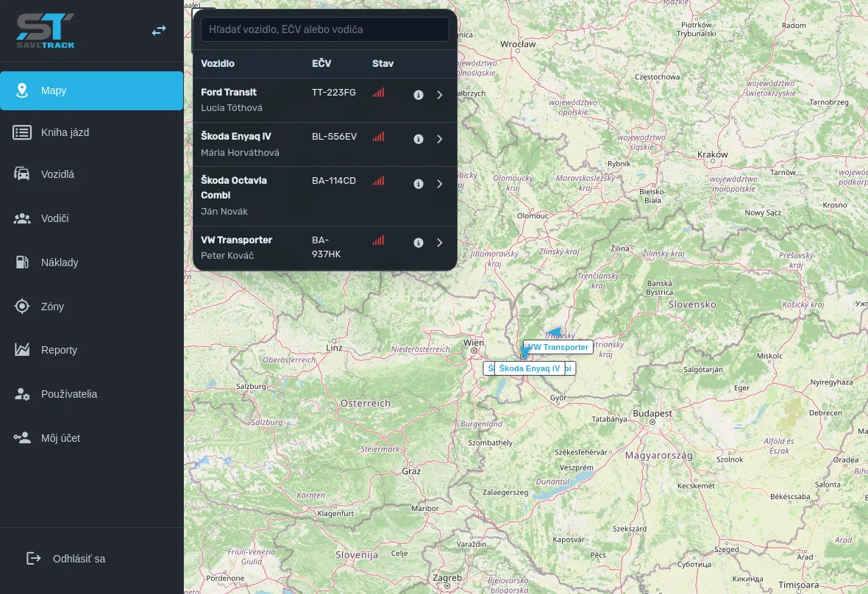Select VW Transporter name in vehicle list

click(x=236, y=240)
